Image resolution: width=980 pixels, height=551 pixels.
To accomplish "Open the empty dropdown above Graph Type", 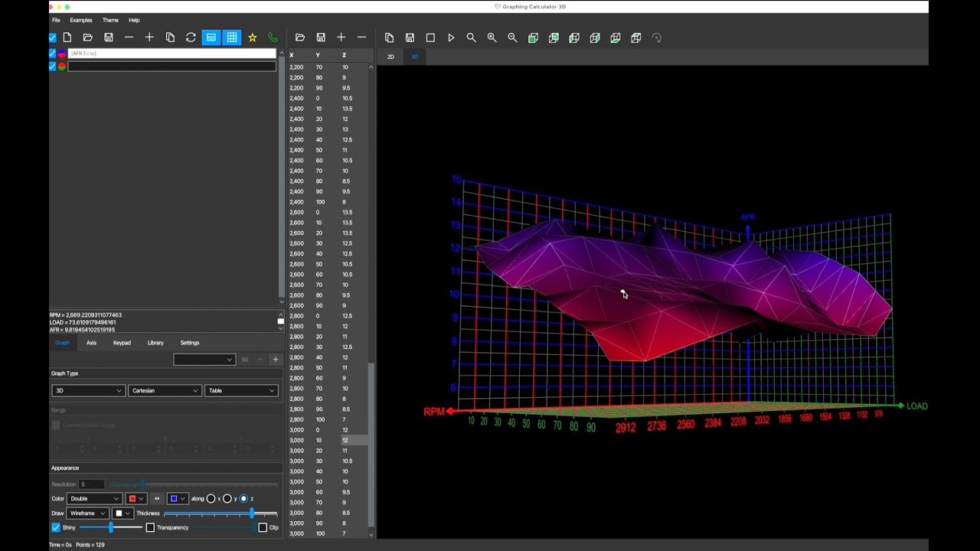I will pos(204,360).
